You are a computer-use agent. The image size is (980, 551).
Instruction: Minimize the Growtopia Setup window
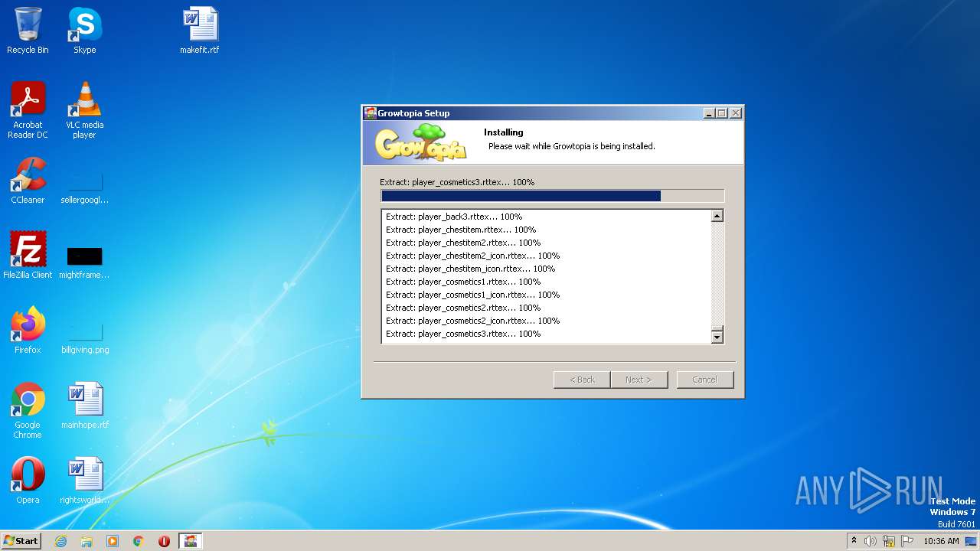point(709,113)
